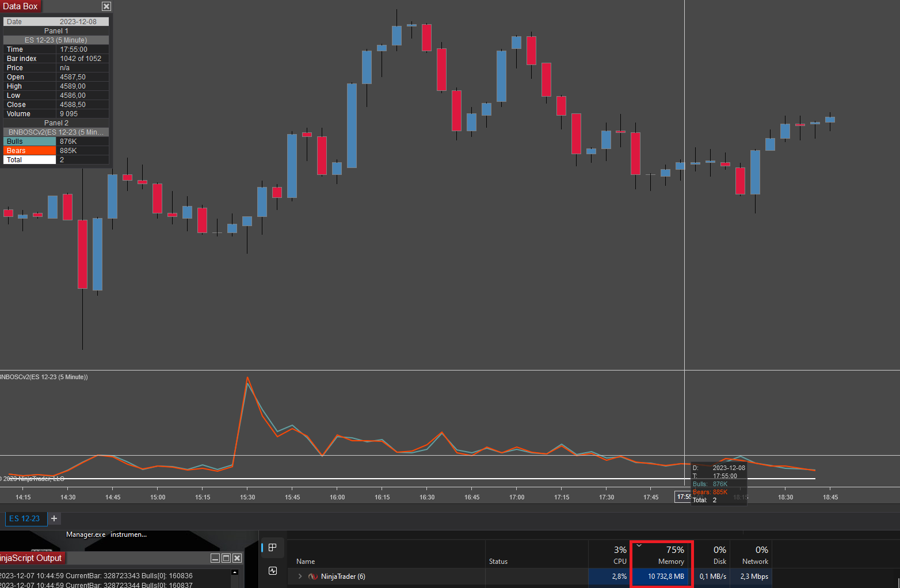Click the NinjaTrader CPU value 2,8%
The image size is (900, 588).
tap(619, 576)
